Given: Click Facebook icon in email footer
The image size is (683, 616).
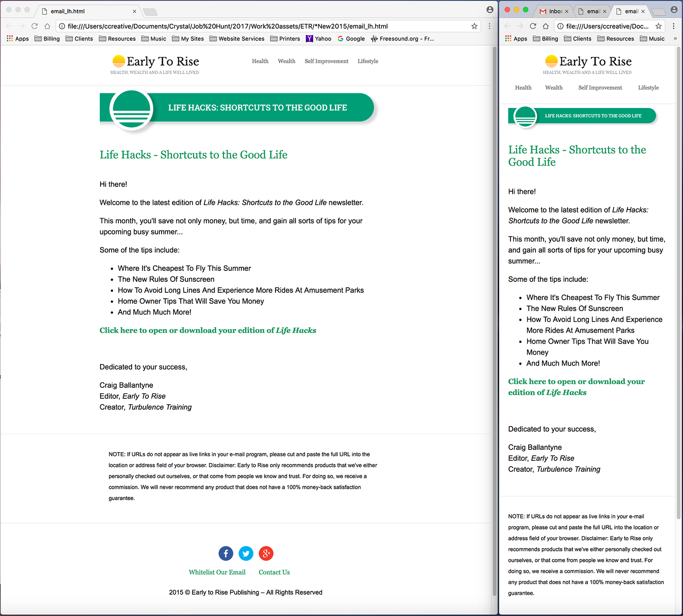Looking at the screenshot, I should [226, 553].
